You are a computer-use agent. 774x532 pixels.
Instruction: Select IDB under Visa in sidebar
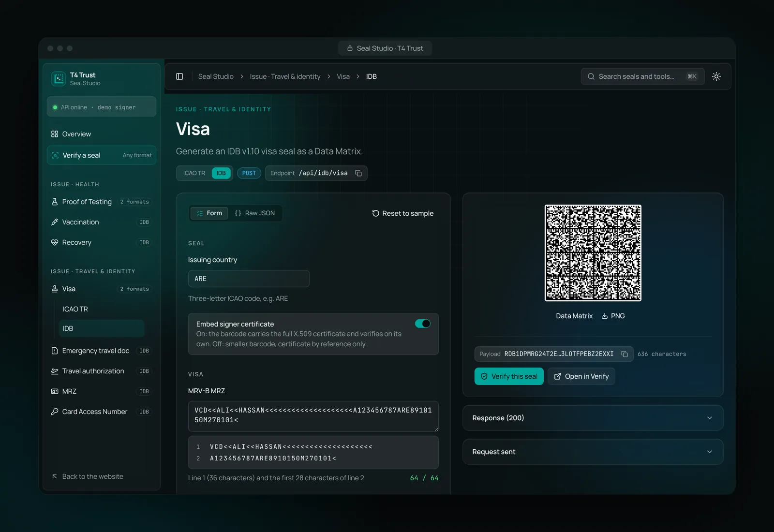102,328
